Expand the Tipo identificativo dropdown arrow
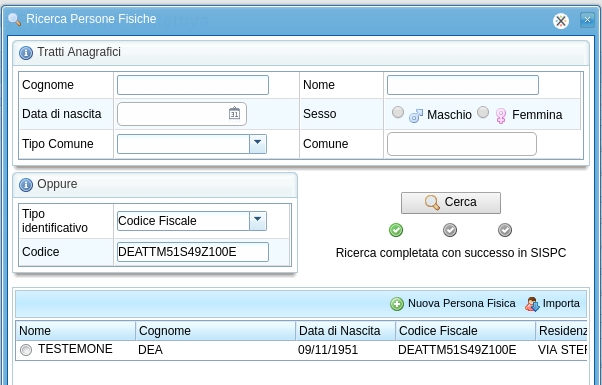The image size is (602, 385). tap(258, 221)
